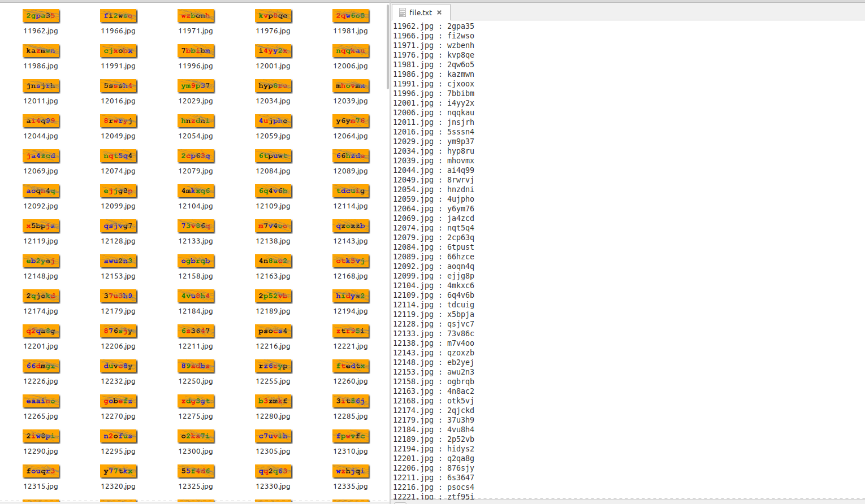The image size is (865, 504).
Task: Place cursor on line '12016.jpg : 5sssn4'
Action: (x=434, y=132)
